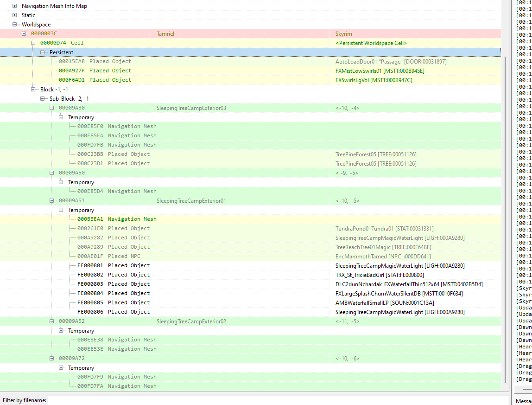Collapse the Worldspace node
Screen dimensions: 532x405
[x=14, y=24]
